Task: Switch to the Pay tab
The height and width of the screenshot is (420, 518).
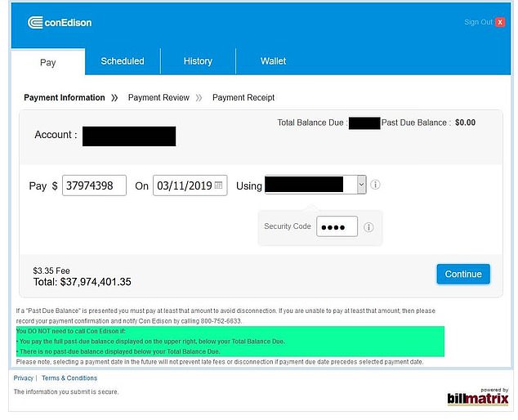Action: pyautogui.click(x=48, y=62)
